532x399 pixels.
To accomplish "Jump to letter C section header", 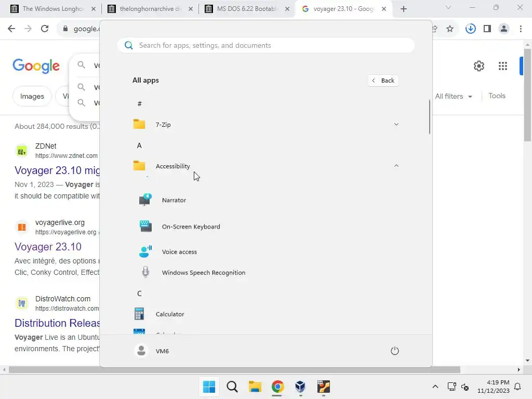I will 139,294.
